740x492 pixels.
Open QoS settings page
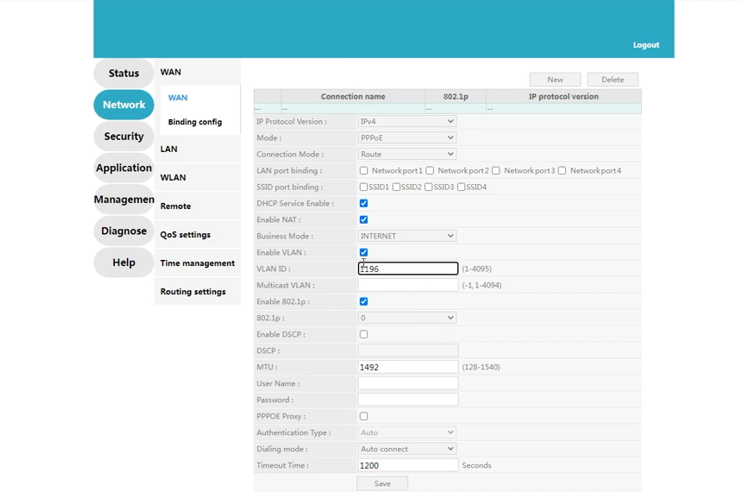click(x=185, y=235)
